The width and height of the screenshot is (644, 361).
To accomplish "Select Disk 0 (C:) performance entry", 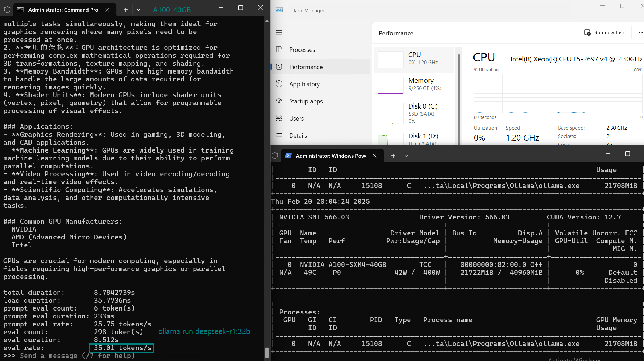I will (x=414, y=113).
